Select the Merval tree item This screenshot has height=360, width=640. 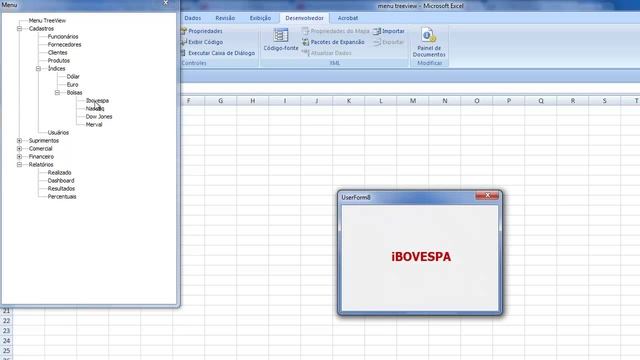pos(94,124)
